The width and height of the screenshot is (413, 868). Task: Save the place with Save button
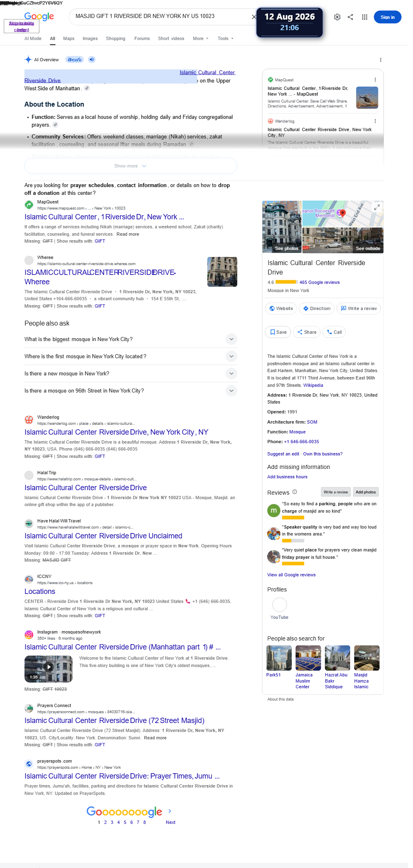pyautogui.click(x=278, y=332)
